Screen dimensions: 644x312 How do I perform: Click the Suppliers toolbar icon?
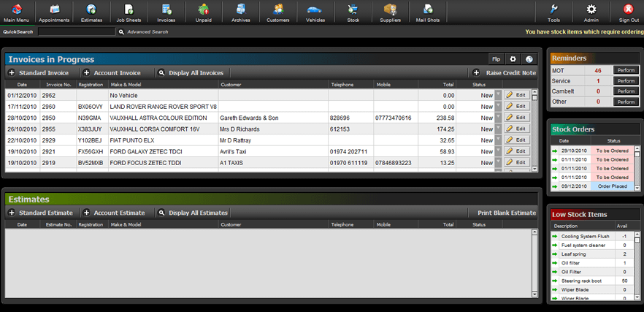pos(390,12)
